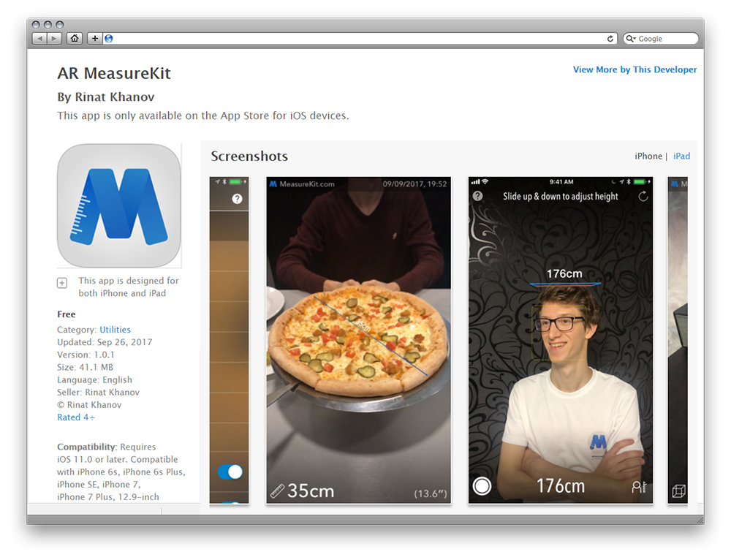The height and width of the screenshot is (560, 731).
Task: Reload page using address bar refresh icon
Action: (610, 39)
